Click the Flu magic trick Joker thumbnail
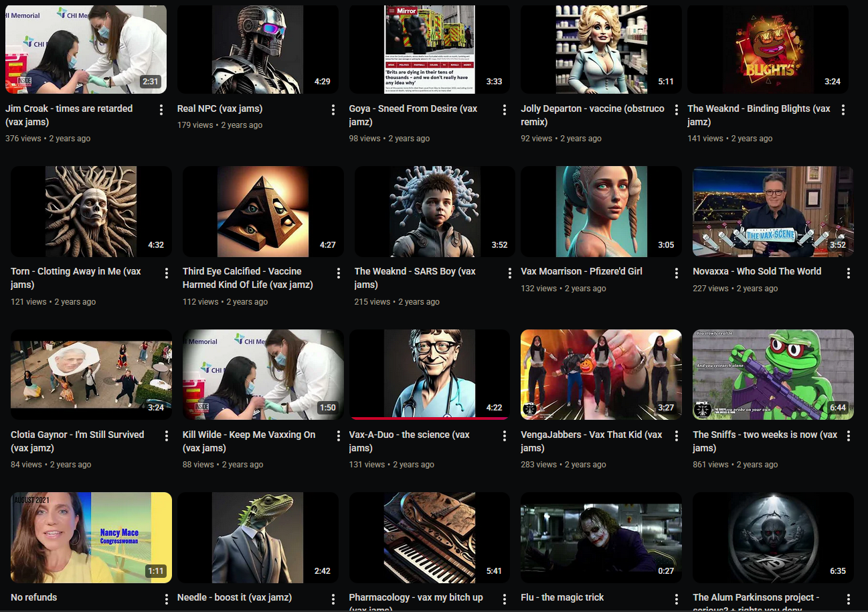Image resolution: width=868 pixels, height=612 pixels. click(x=602, y=538)
